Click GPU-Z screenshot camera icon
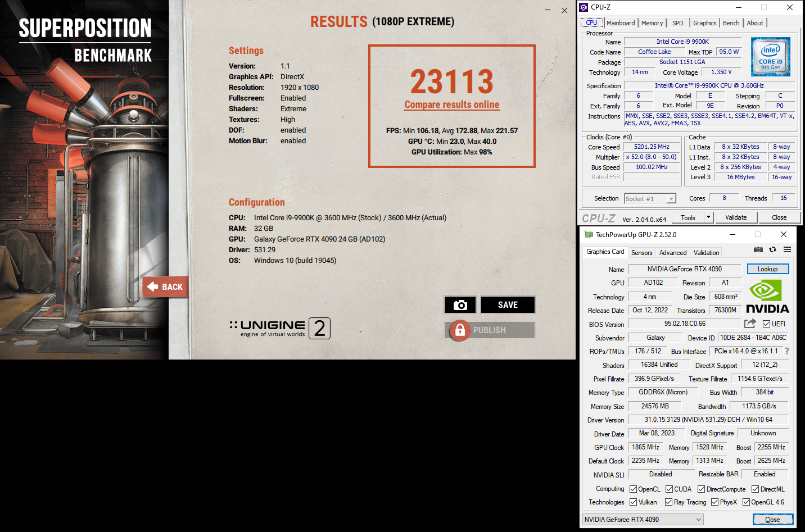This screenshot has width=805, height=532. click(x=758, y=249)
